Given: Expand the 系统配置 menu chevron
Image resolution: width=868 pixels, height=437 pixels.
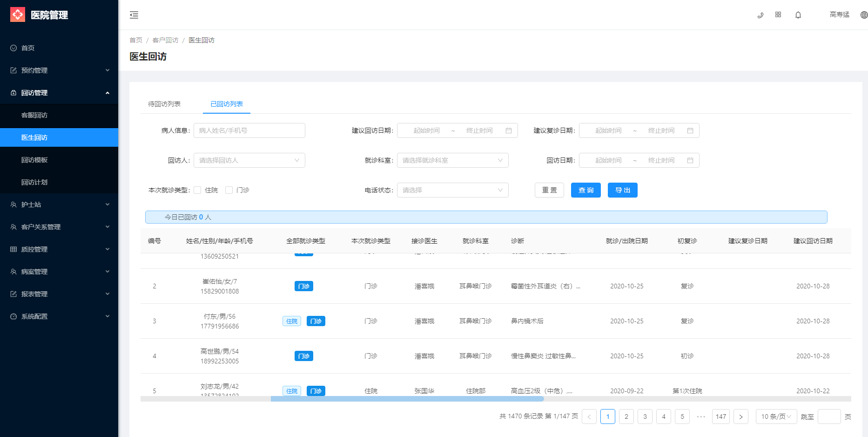Looking at the screenshot, I should click(x=108, y=316).
